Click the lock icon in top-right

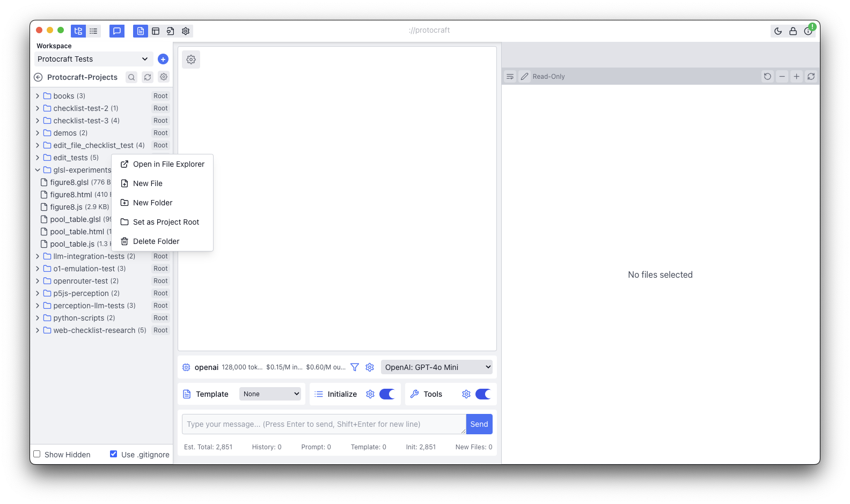click(793, 31)
